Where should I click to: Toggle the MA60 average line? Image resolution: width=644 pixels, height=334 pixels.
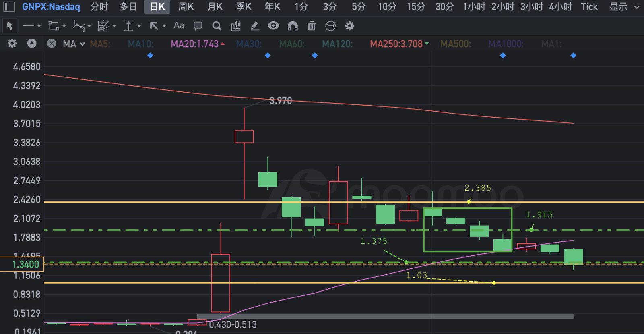(x=292, y=44)
